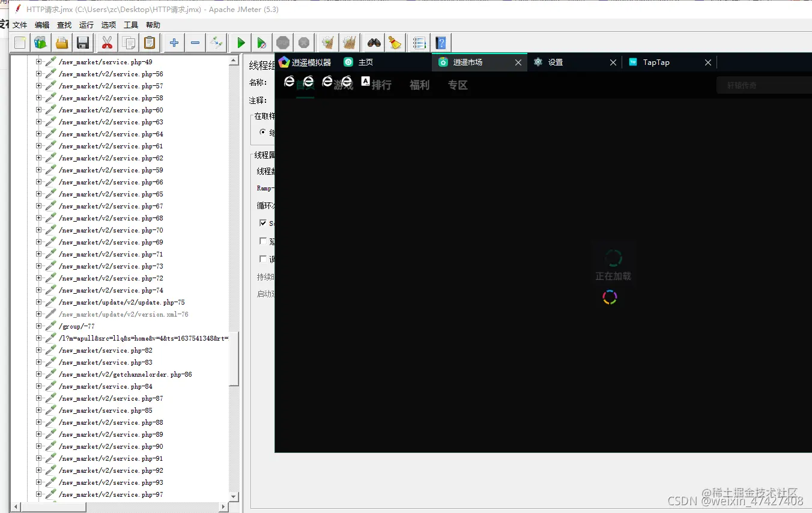The height and width of the screenshot is (513, 812).
Task: Tick the checkbox beside label starting 调
Action: point(262,259)
